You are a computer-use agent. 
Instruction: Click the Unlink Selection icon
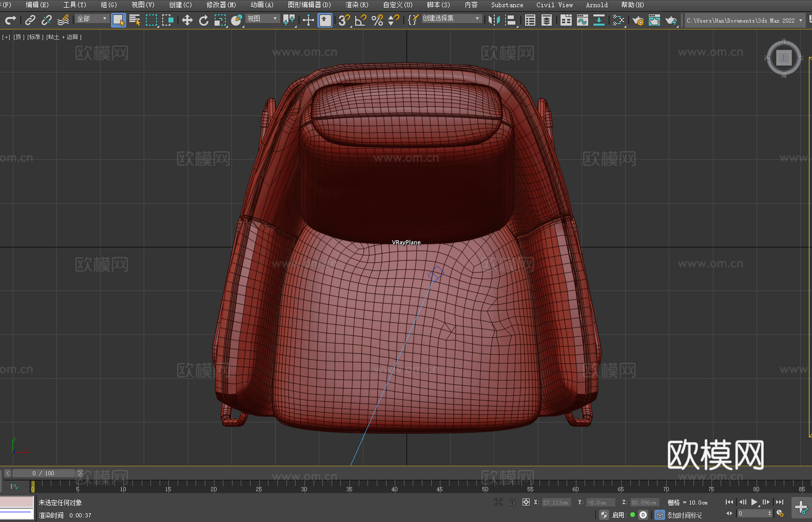[47, 20]
